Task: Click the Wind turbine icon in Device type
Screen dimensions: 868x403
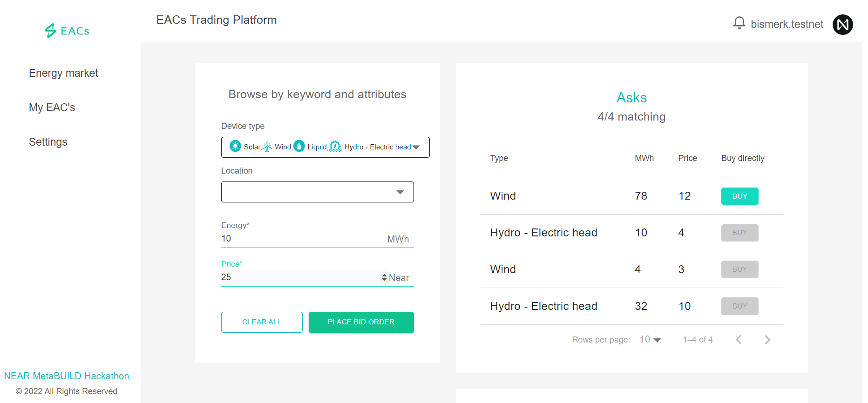Action: (267, 146)
